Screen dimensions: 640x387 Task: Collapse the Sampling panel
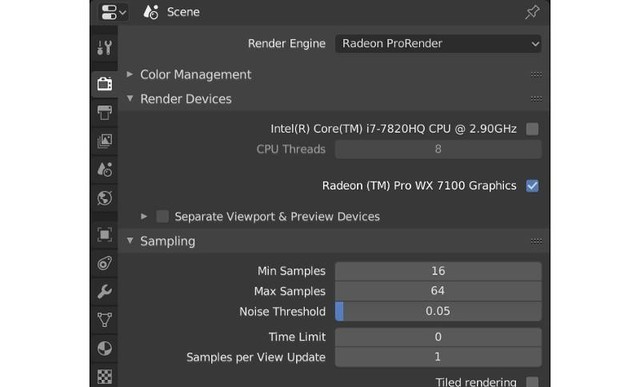coord(130,241)
